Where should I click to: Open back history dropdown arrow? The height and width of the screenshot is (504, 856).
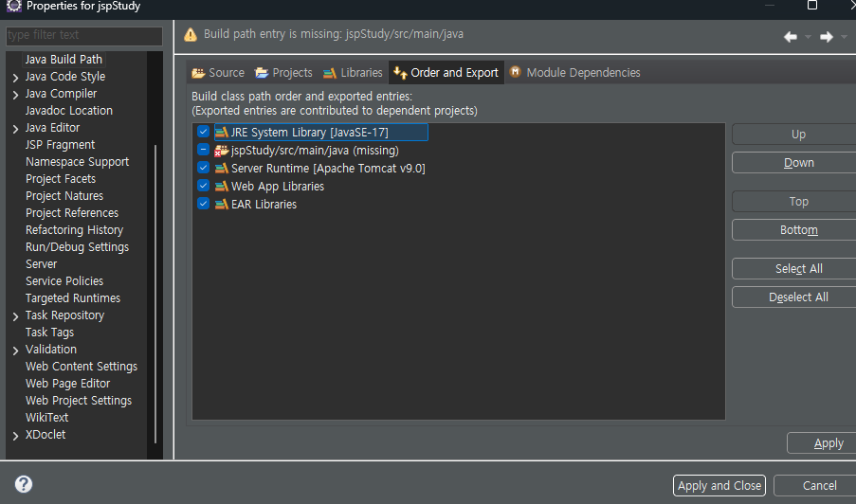pos(808,37)
